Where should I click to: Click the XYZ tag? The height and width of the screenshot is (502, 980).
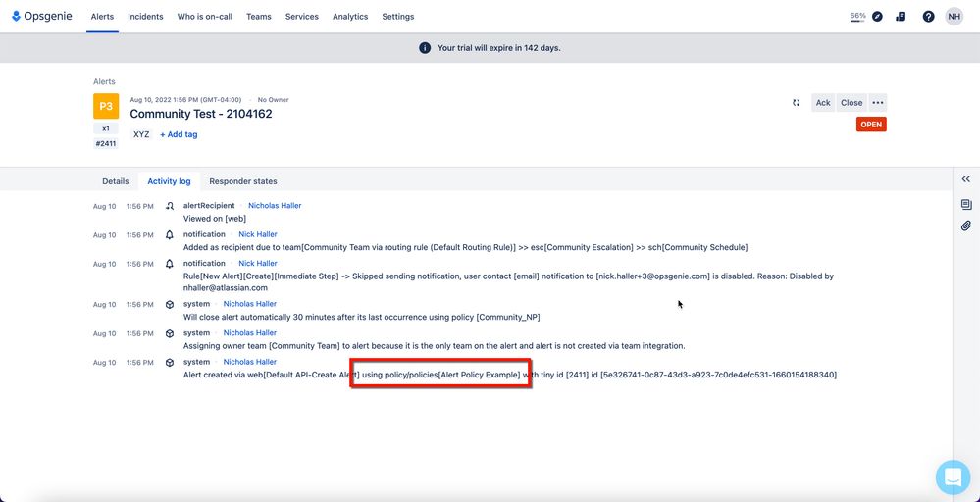point(142,134)
